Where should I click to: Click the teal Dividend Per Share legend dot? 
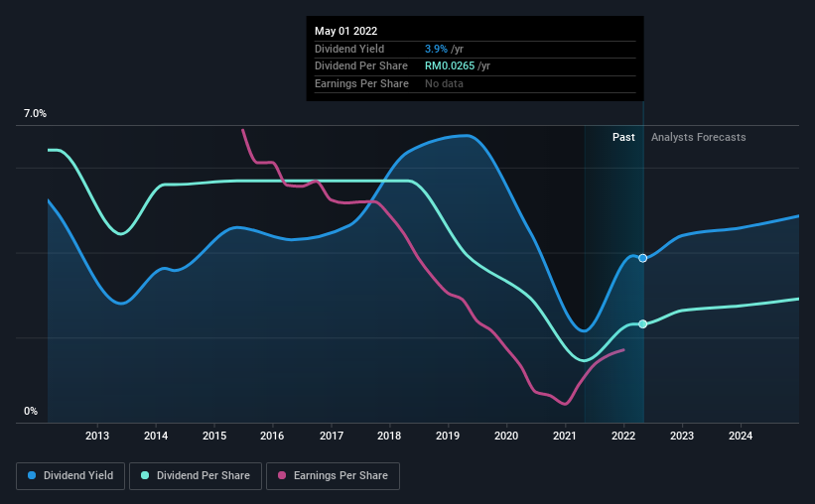145,475
